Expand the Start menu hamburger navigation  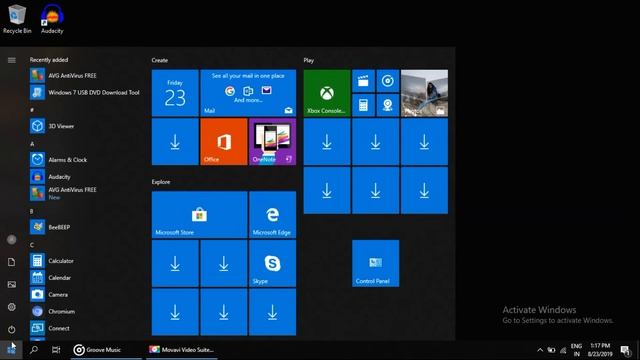(x=11, y=60)
